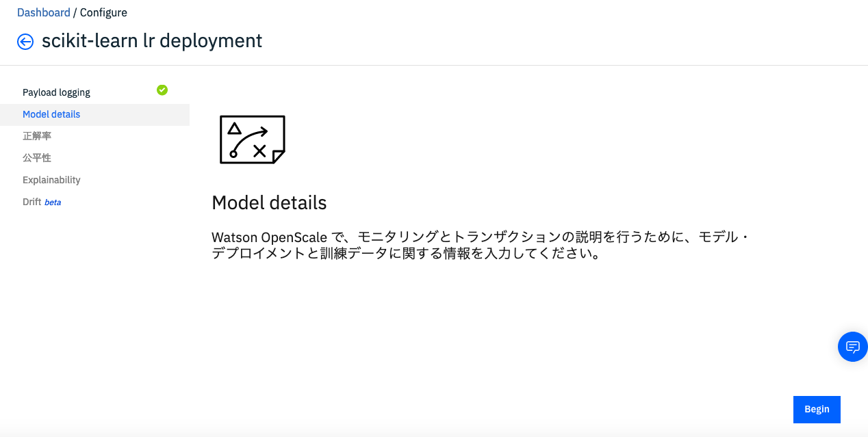The height and width of the screenshot is (437, 868).
Task: Click the blue back arrow icon
Action: pos(25,42)
